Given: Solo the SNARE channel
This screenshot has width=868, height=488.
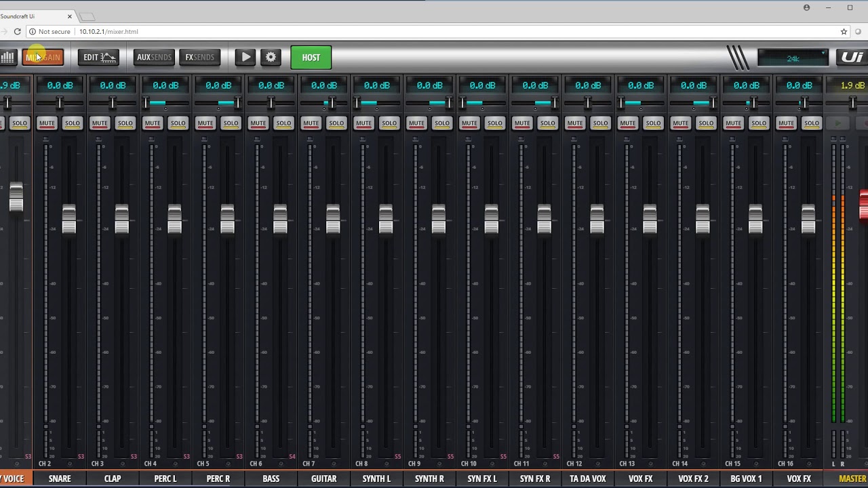Looking at the screenshot, I should pyautogui.click(x=73, y=123).
